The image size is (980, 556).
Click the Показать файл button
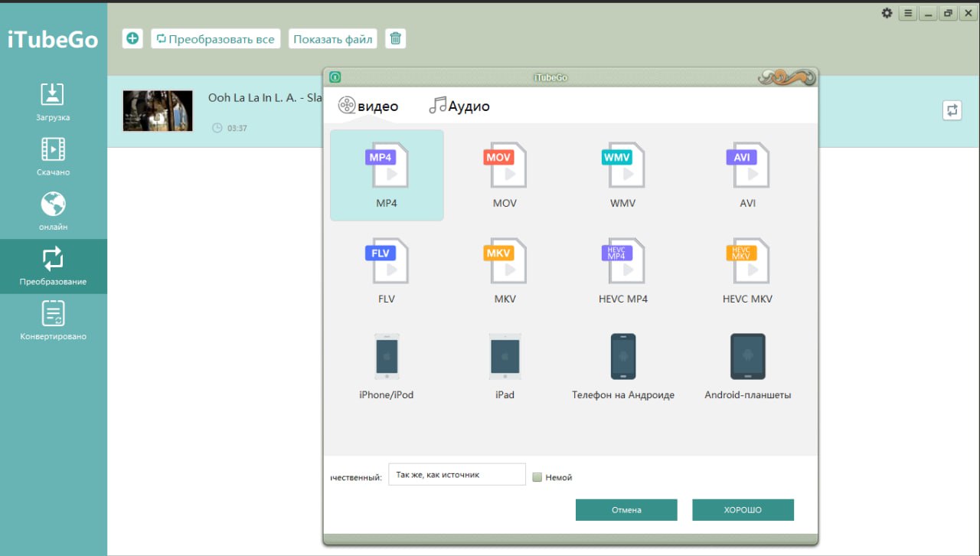333,38
